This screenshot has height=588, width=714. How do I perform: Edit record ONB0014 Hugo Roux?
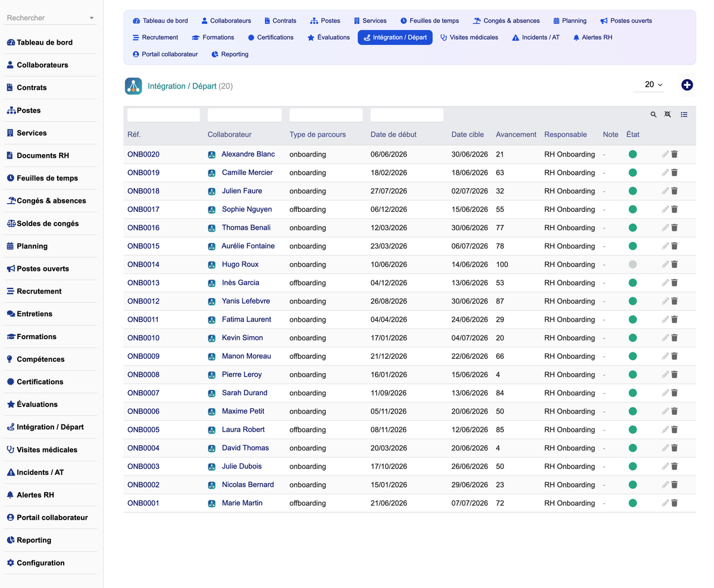665,264
